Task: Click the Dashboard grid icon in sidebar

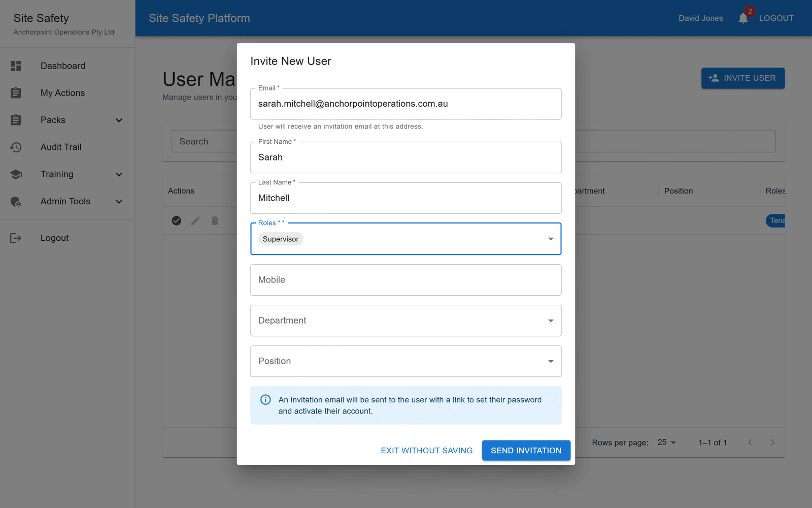Action: (16, 66)
